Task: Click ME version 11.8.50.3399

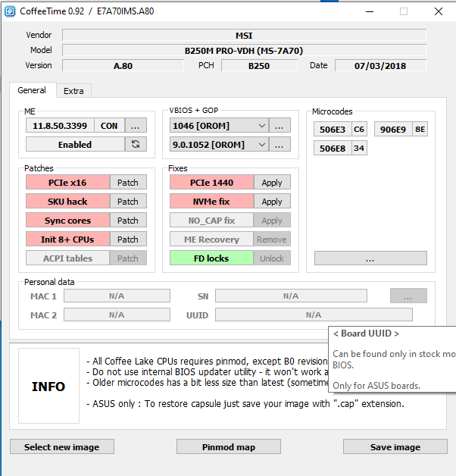Action: pos(60,125)
